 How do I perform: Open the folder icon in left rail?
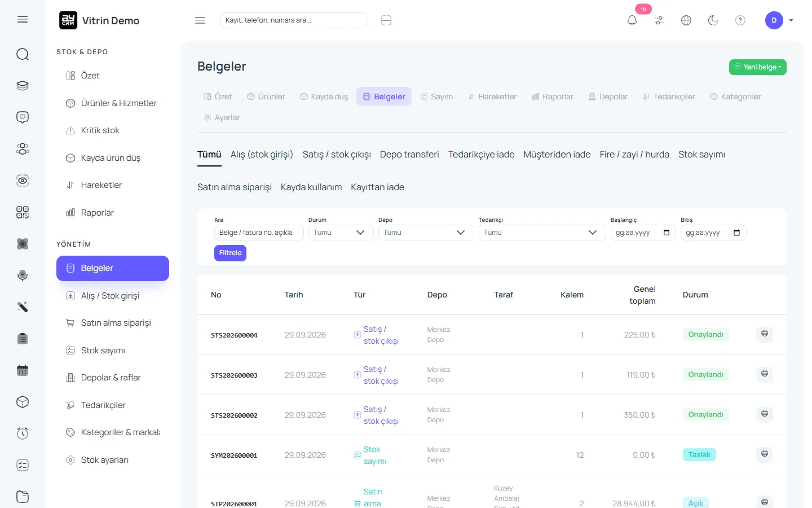23,497
